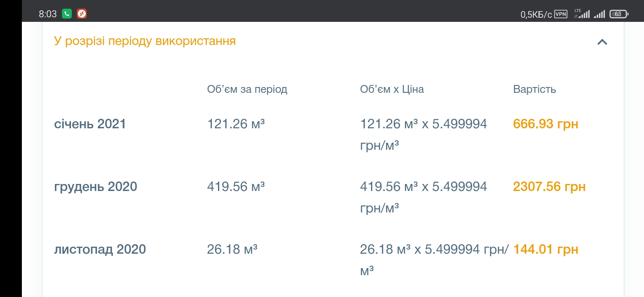
Task: Tap the second SIM signal bars icon
Action: click(599, 14)
